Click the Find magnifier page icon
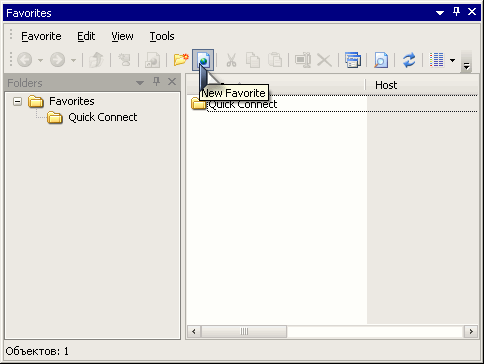The height and width of the screenshot is (364, 484). click(381, 60)
